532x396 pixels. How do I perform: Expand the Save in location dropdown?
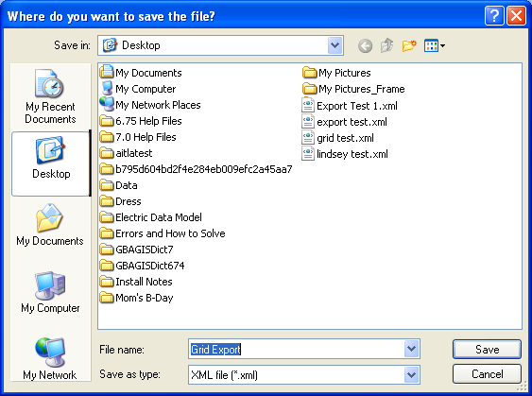tap(335, 45)
